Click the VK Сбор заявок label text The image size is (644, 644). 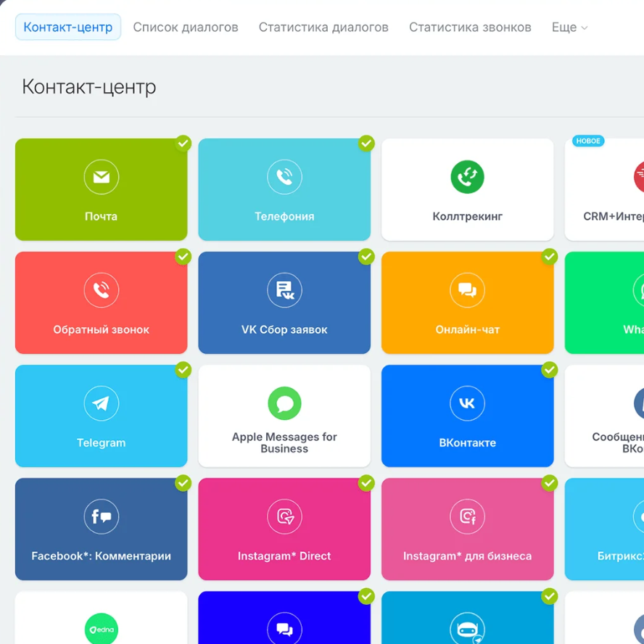tap(284, 329)
